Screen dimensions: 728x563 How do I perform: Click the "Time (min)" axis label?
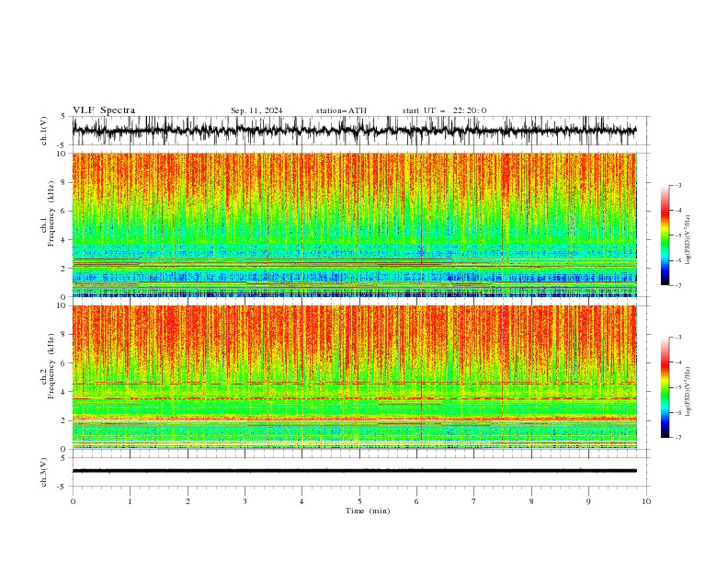point(368,511)
